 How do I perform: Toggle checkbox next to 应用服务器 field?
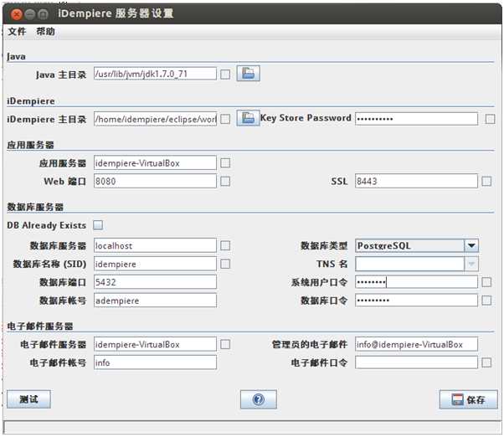click(x=225, y=163)
